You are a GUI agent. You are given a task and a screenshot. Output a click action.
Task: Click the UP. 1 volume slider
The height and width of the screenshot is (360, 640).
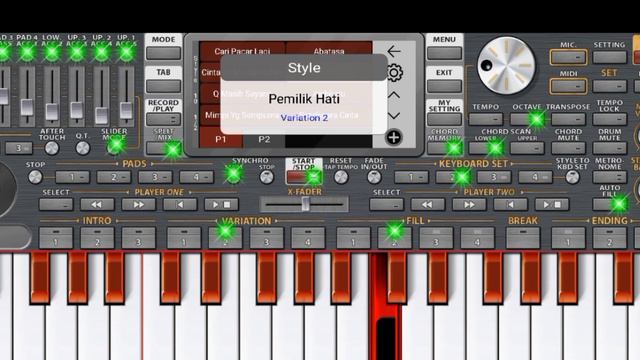pyautogui.click(x=126, y=110)
